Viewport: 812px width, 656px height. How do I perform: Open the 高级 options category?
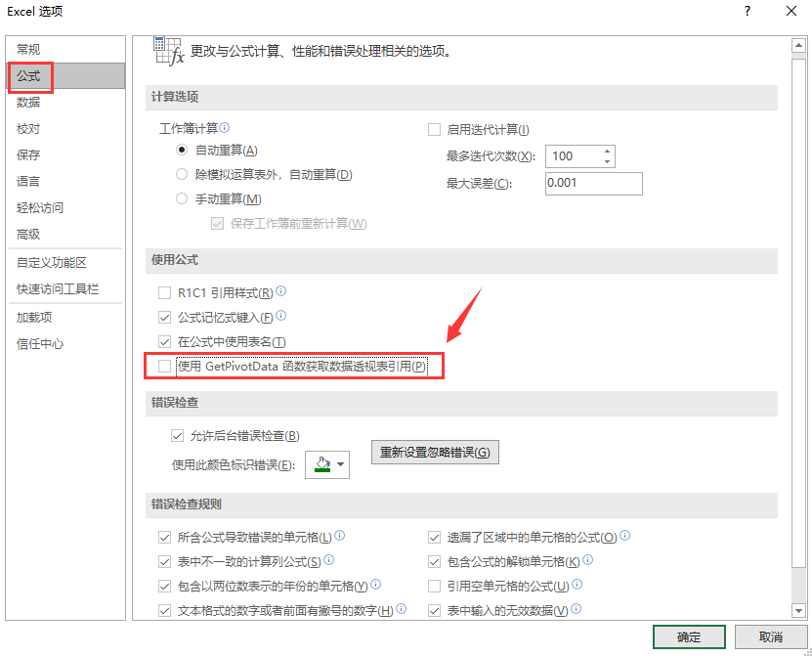point(65,235)
